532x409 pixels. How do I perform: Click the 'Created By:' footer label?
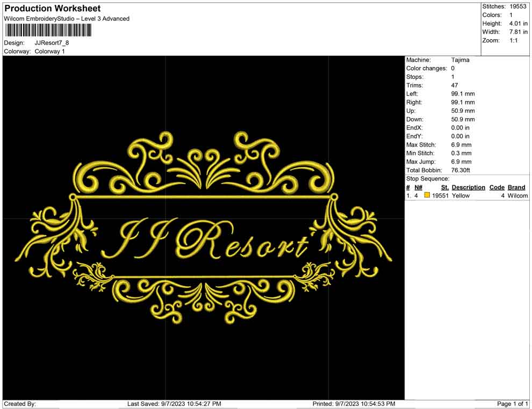pos(20,404)
